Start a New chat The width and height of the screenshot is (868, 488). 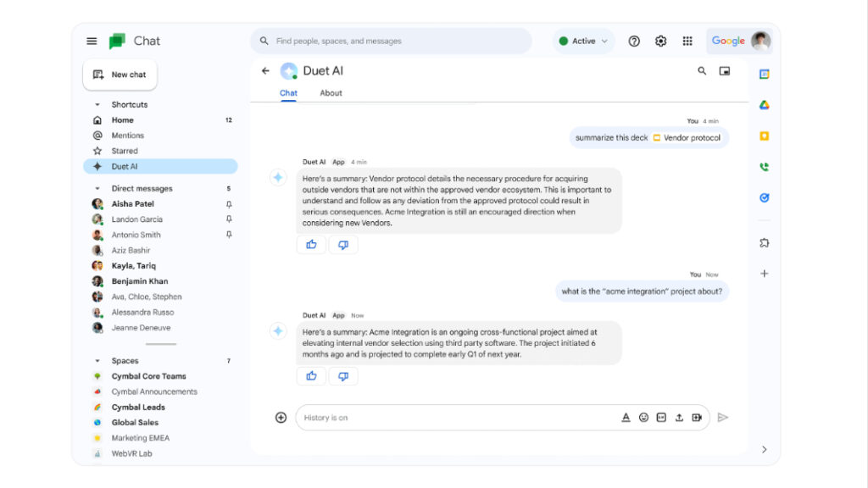120,75
